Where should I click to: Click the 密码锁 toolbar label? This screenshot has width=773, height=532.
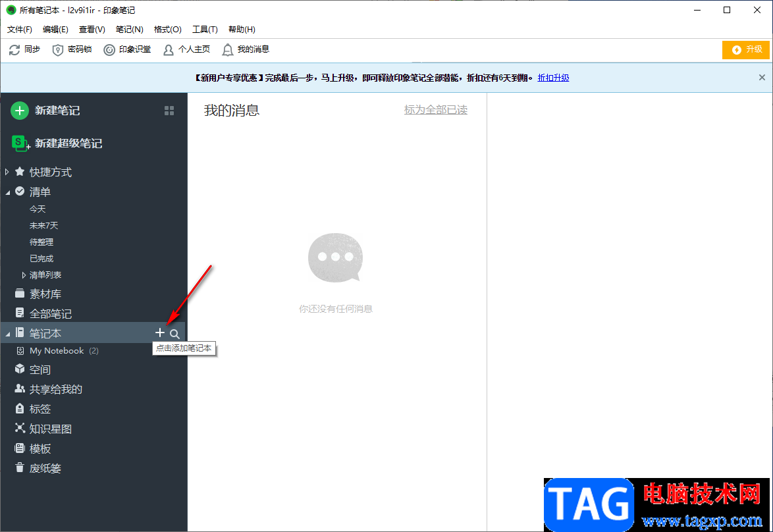pos(80,49)
